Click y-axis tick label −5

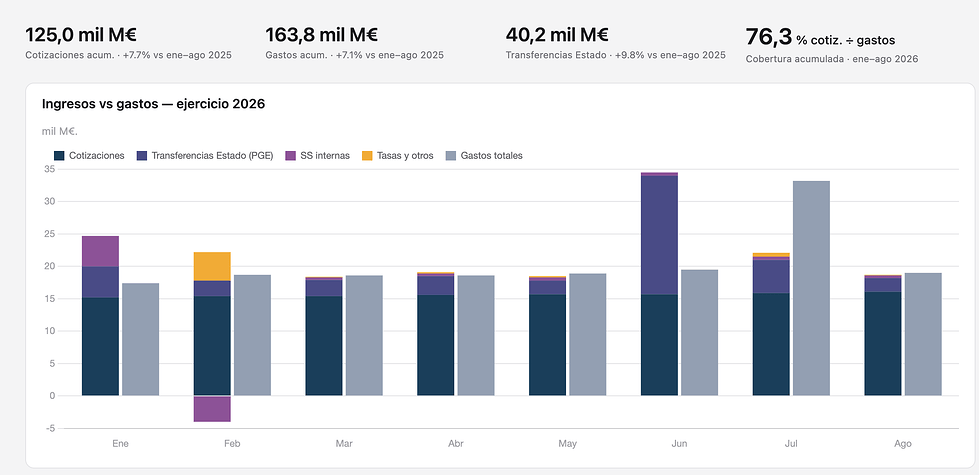[x=50, y=428]
